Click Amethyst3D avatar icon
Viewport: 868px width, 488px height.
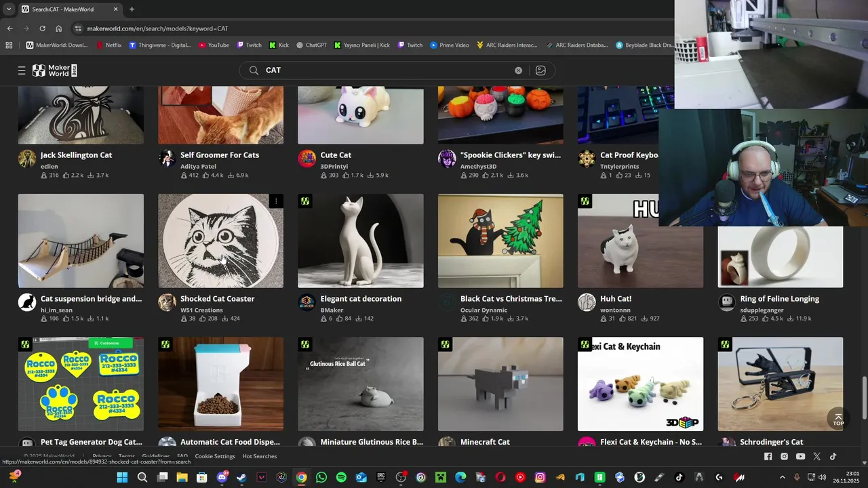tap(447, 159)
